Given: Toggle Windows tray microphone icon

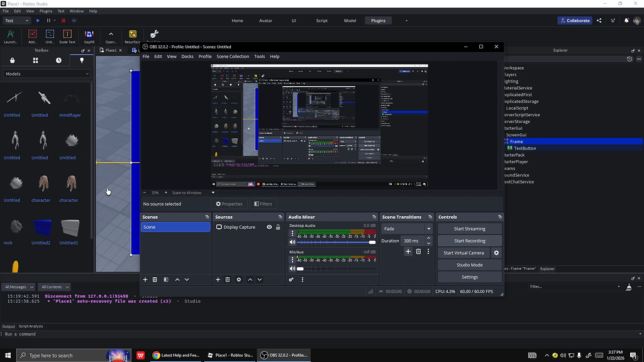Looking at the screenshot, I should (579, 356).
